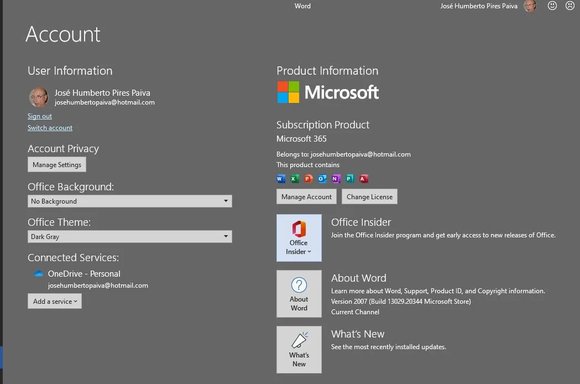Click the Microsoft logo
The image size is (580, 384).
tap(328, 92)
